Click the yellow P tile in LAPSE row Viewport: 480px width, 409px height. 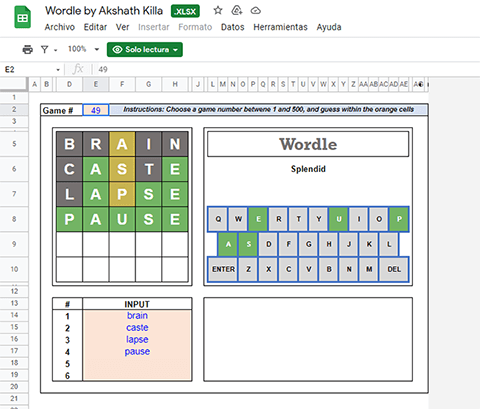(x=122, y=194)
